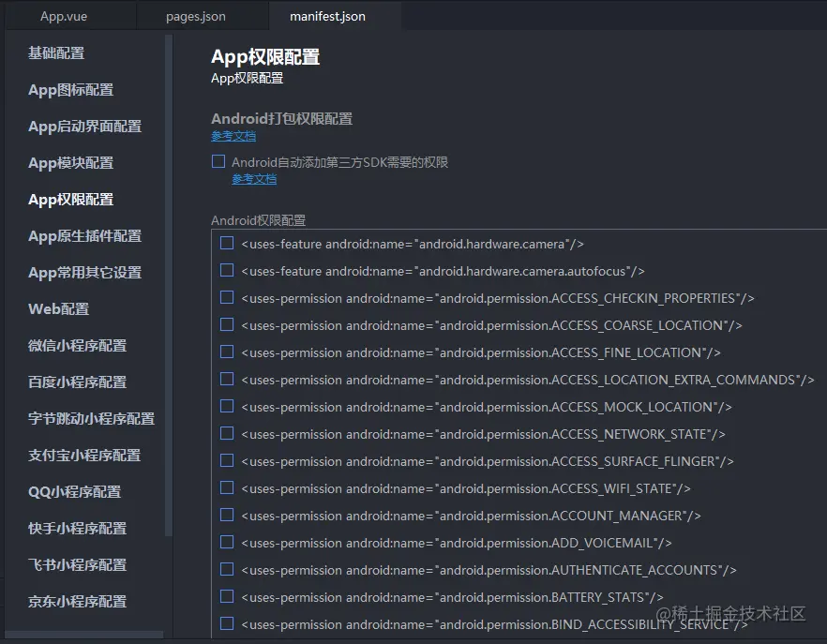Go to App启动界面配置 section
This screenshot has height=644, width=827.
coord(85,126)
